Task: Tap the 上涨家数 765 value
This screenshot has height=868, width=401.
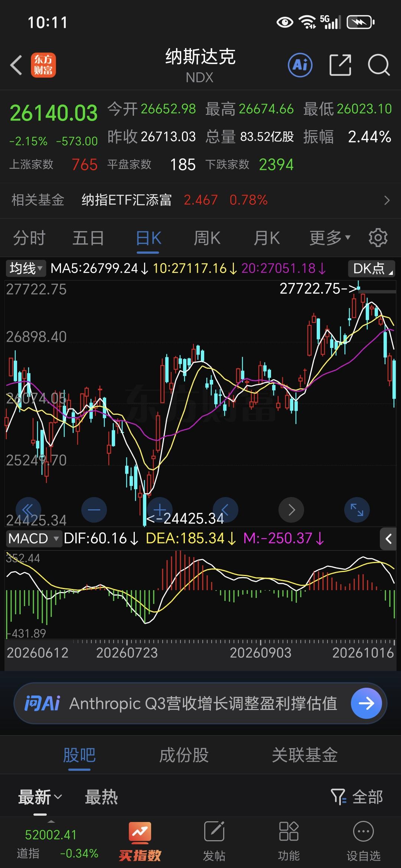Action: (85, 165)
